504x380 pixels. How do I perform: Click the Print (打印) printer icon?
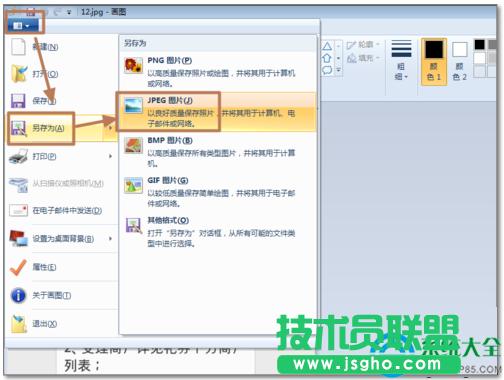[x=19, y=156]
